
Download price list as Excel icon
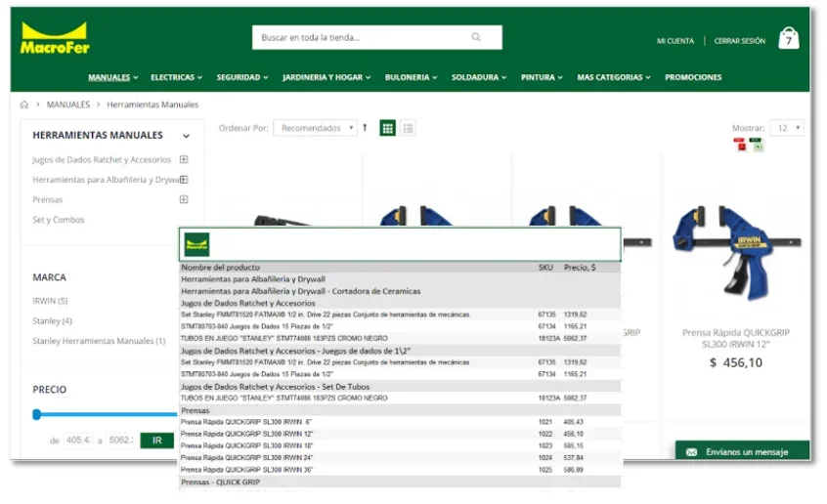(757, 145)
